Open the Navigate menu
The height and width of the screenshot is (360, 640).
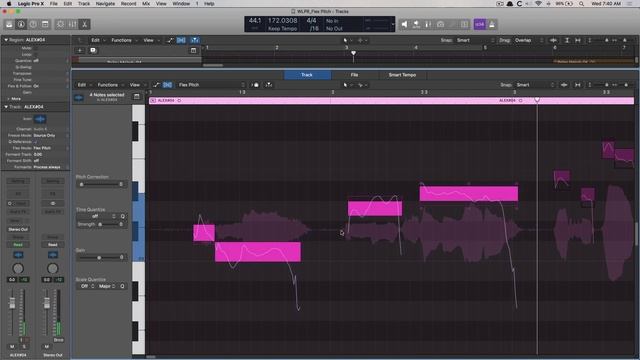pyautogui.click(x=105, y=4)
